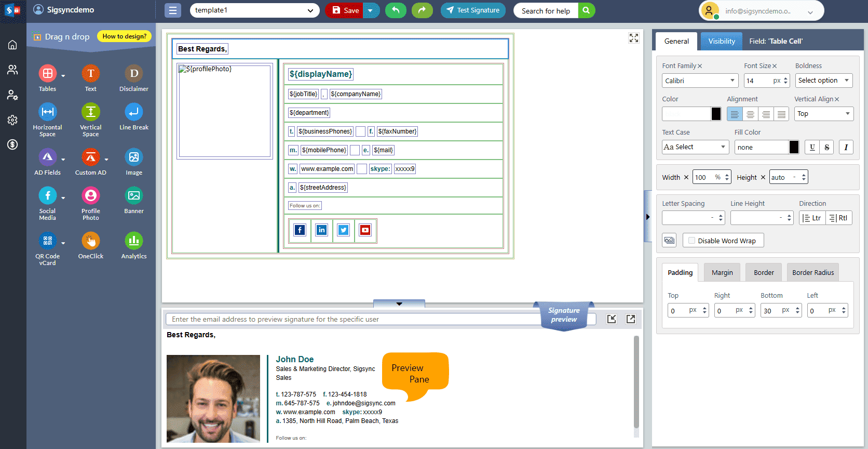
Task: Click the undo arrow button
Action: click(x=396, y=10)
